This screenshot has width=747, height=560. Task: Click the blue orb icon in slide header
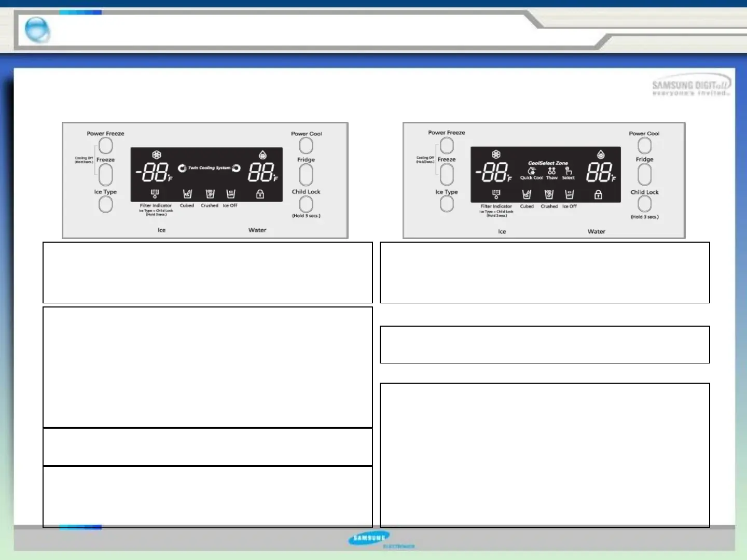pyautogui.click(x=37, y=30)
